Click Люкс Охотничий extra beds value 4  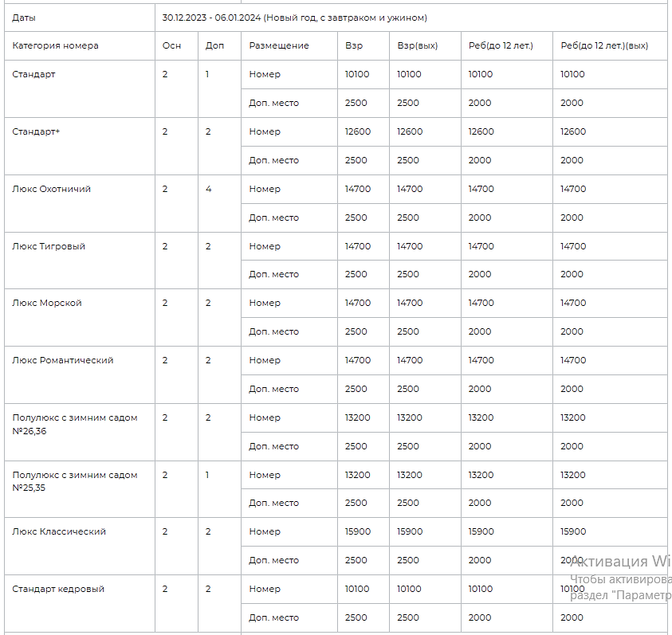pyautogui.click(x=208, y=189)
